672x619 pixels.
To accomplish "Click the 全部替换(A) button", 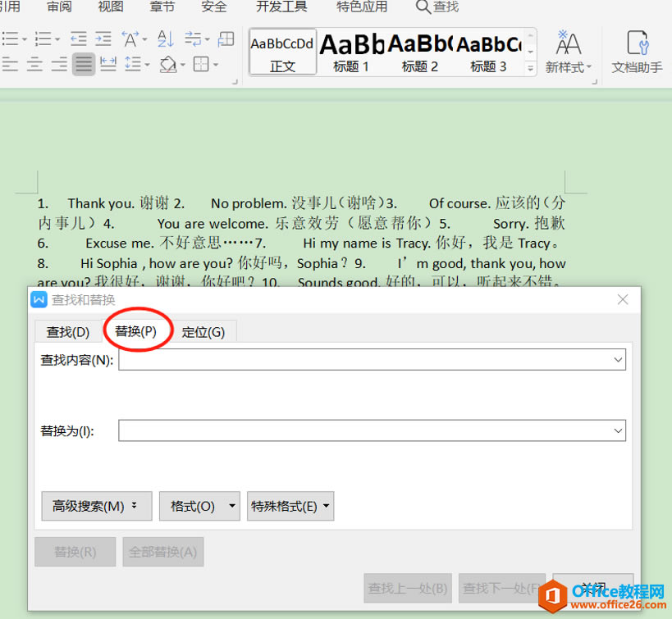I will point(162,552).
